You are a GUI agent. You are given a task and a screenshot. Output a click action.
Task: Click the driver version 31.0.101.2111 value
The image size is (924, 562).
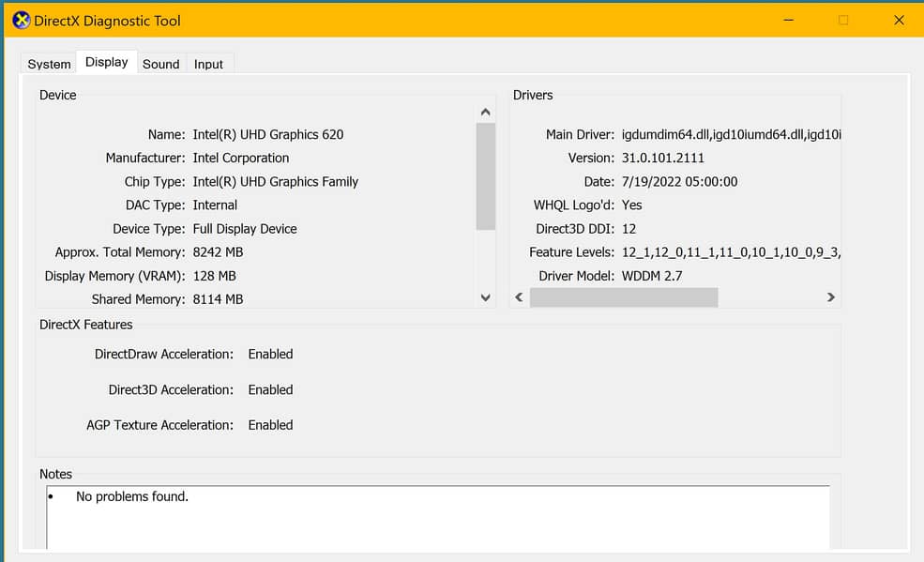662,158
